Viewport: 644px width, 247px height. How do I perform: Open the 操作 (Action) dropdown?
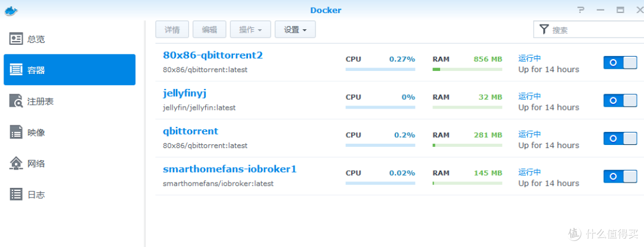tap(250, 30)
